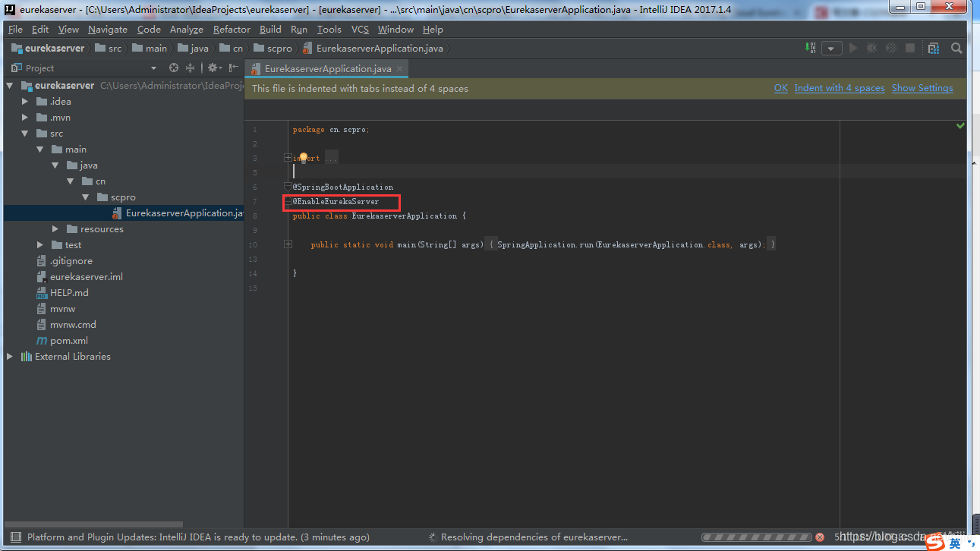Open the Navigate menu
This screenshot has height=551, width=980.
pyautogui.click(x=108, y=29)
